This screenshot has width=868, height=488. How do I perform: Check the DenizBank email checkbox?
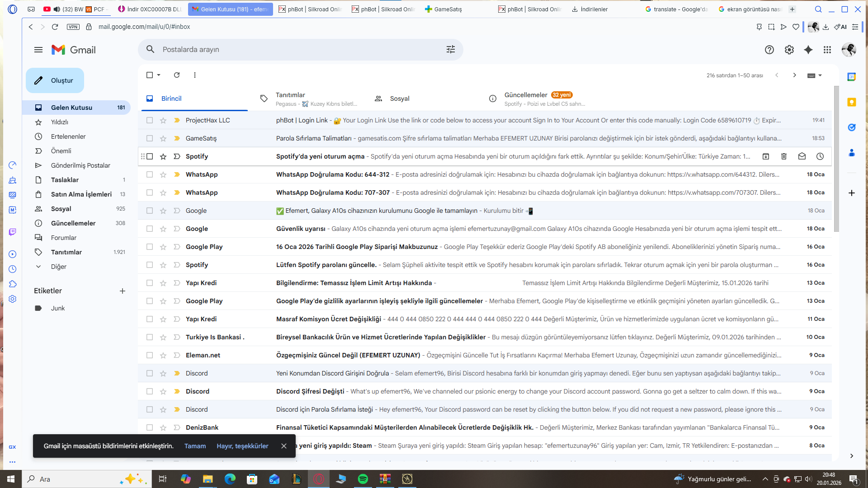click(150, 427)
